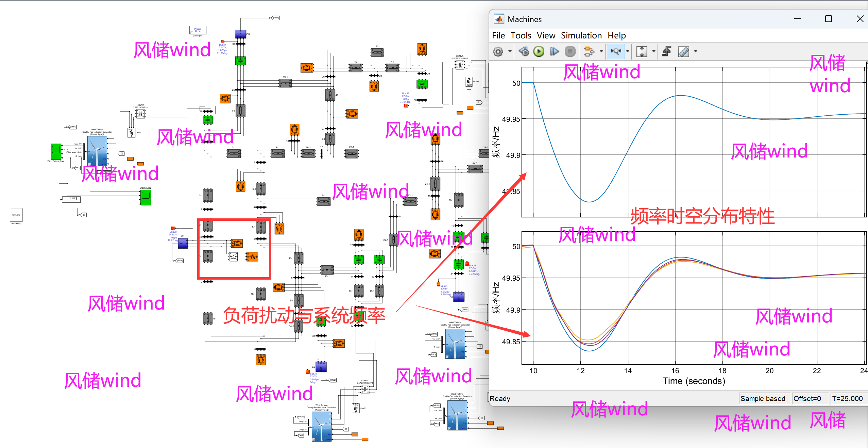Expand the measurements dropdown arrow
The width and height of the screenshot is (868, 448).
[x=696, y=52]
